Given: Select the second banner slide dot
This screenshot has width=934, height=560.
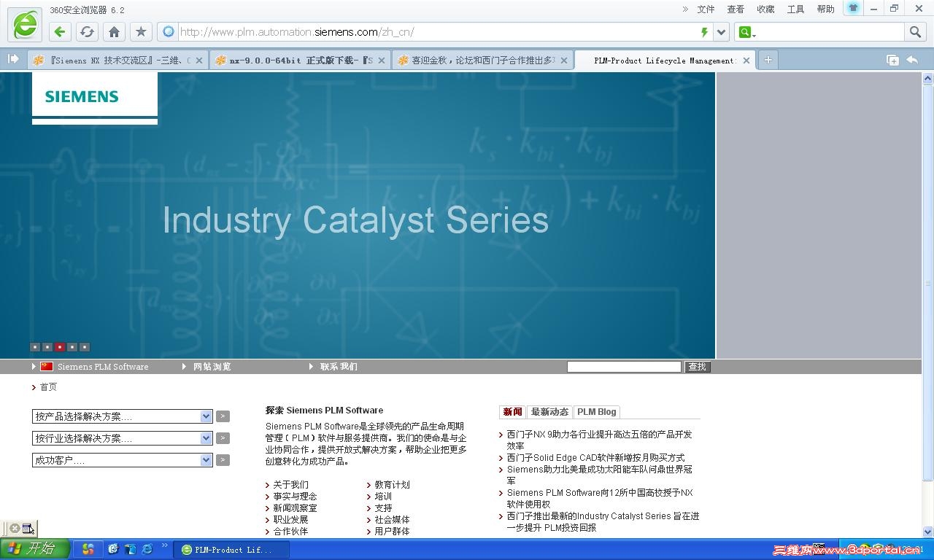Looking at the screenshot, I should point(47,347).
